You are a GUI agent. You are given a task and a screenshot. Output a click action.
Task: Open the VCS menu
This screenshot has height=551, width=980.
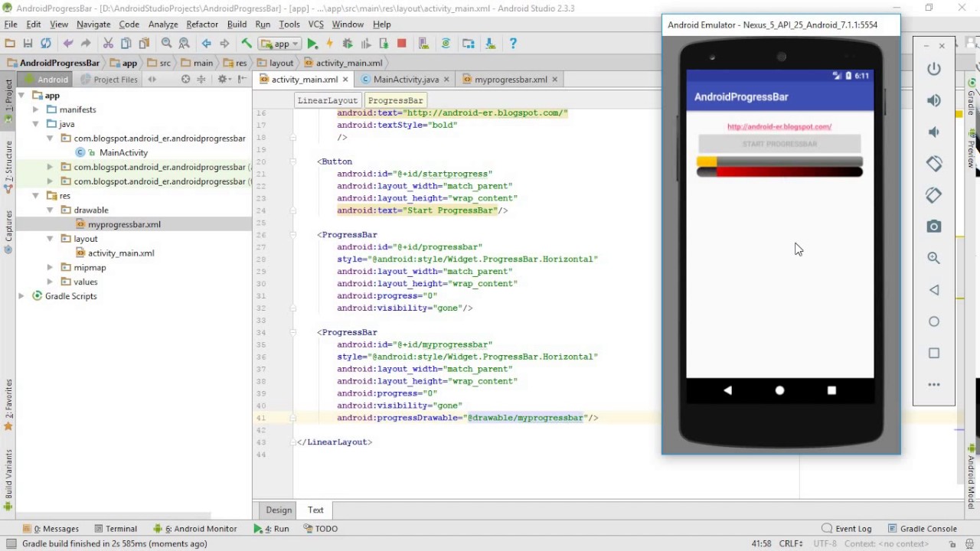315,24
